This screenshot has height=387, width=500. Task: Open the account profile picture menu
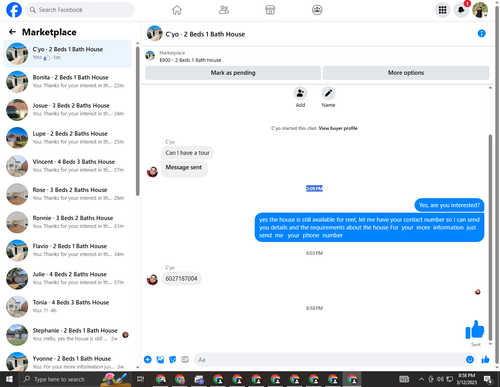pyautogui.click(x=480, y=10)
